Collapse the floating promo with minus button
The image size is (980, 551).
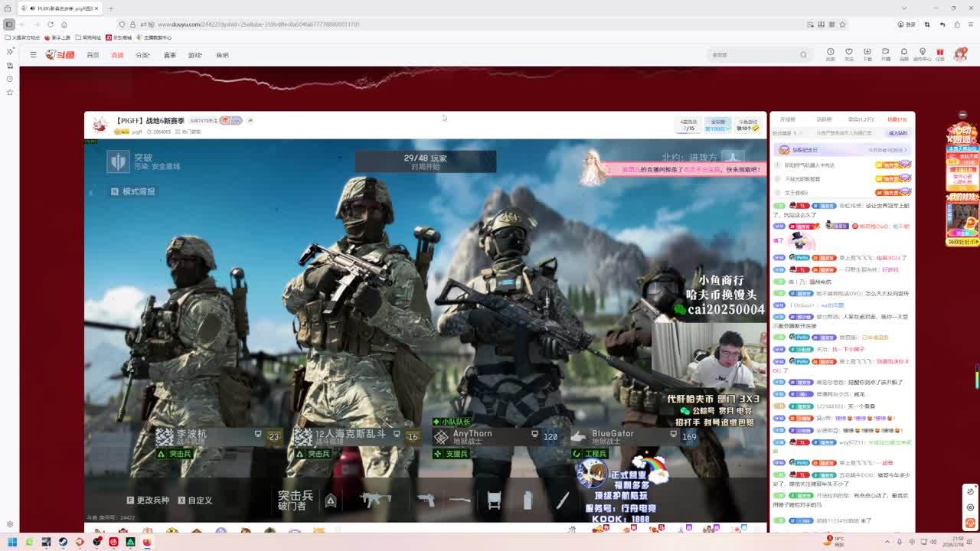click(x=962, y=115)
